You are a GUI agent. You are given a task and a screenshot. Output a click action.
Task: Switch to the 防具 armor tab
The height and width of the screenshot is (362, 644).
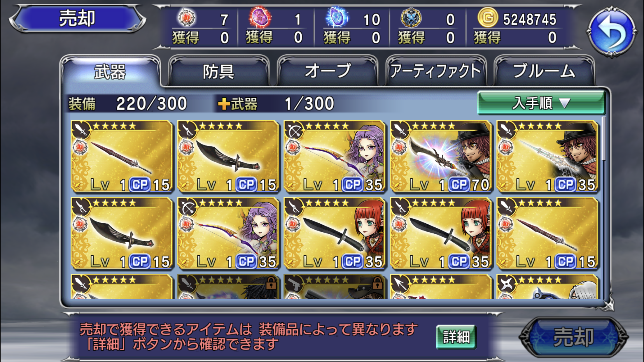[218, 71]
